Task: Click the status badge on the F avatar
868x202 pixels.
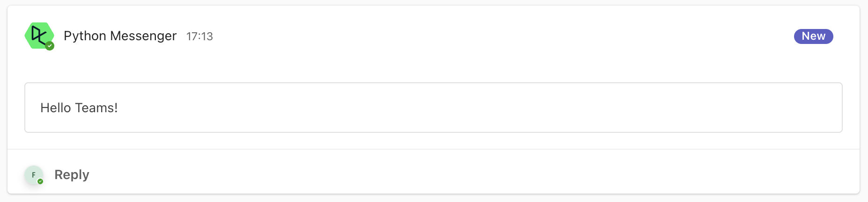Action: [40, 181]
